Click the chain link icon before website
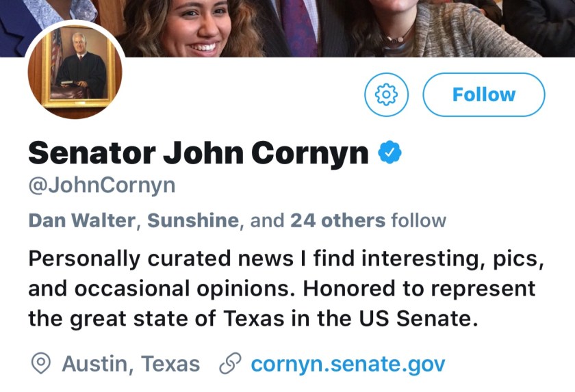Viewport: 575px width, 392px height. [228, 364]
